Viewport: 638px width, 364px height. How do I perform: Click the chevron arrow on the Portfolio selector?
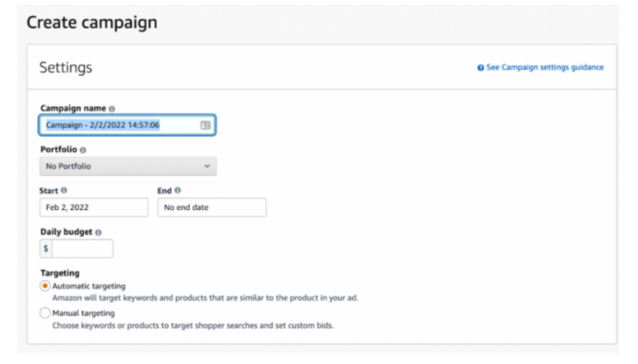coord(207,167)
